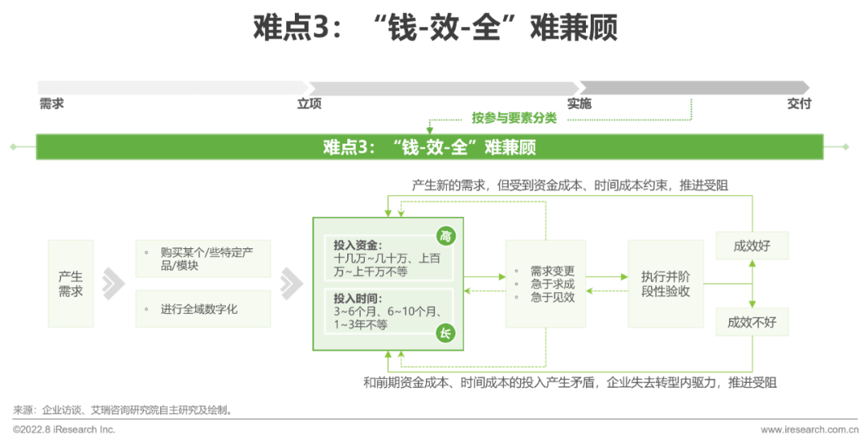The height and width of the screenshot is (444, 868).
Task: Click the 成效不好 result box
Action: [751, 322]
